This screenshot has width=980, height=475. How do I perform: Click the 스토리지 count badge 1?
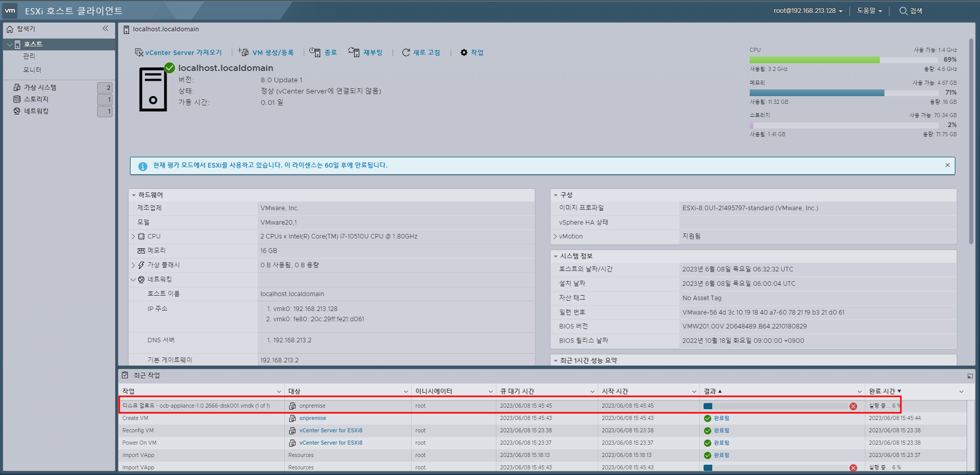click(105, 99)
